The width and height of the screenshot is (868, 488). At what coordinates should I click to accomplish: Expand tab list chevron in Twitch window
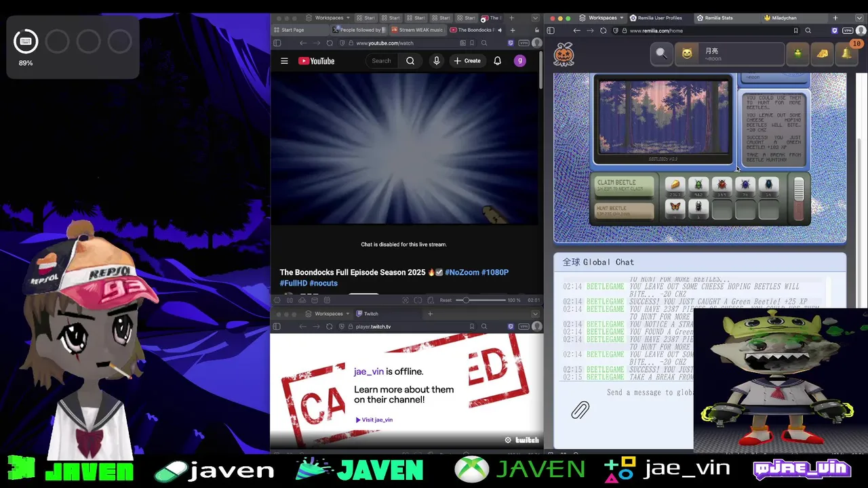[535, 314]
